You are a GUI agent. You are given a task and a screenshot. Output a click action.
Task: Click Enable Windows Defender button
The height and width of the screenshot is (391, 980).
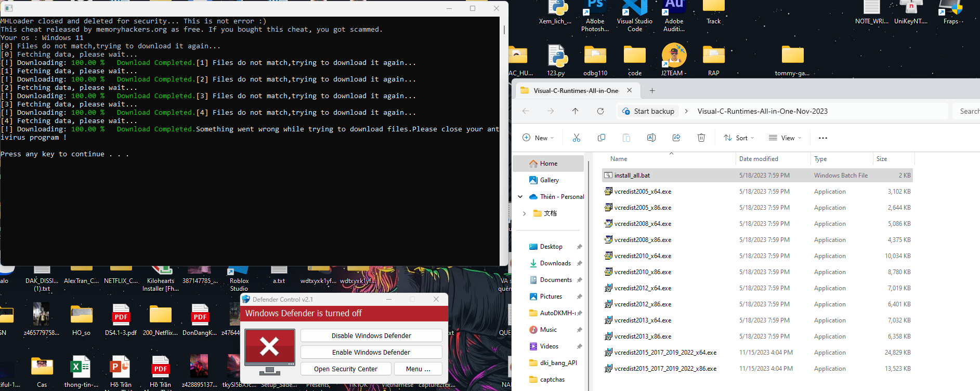[x=371, y=352]
